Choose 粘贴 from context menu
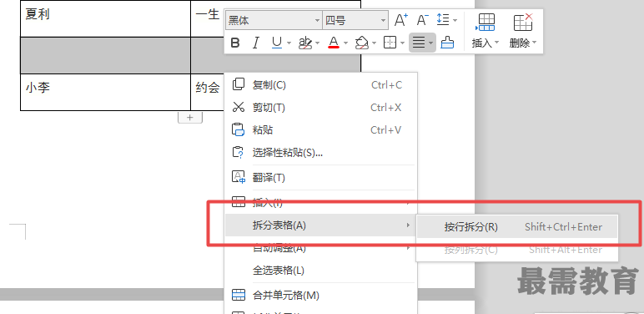The width and height of the screenshot is (644, 314). [321, 130]
